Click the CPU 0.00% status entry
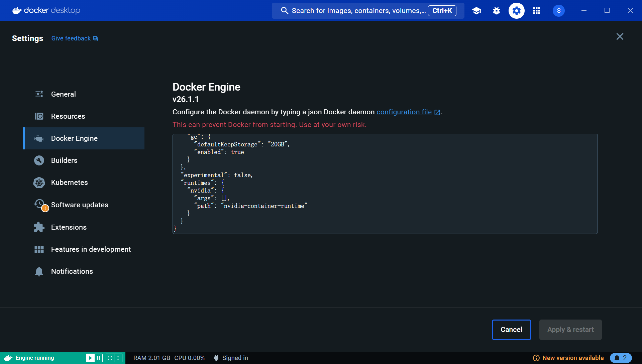This screenshot has width=642, height=364. [189, 358]
